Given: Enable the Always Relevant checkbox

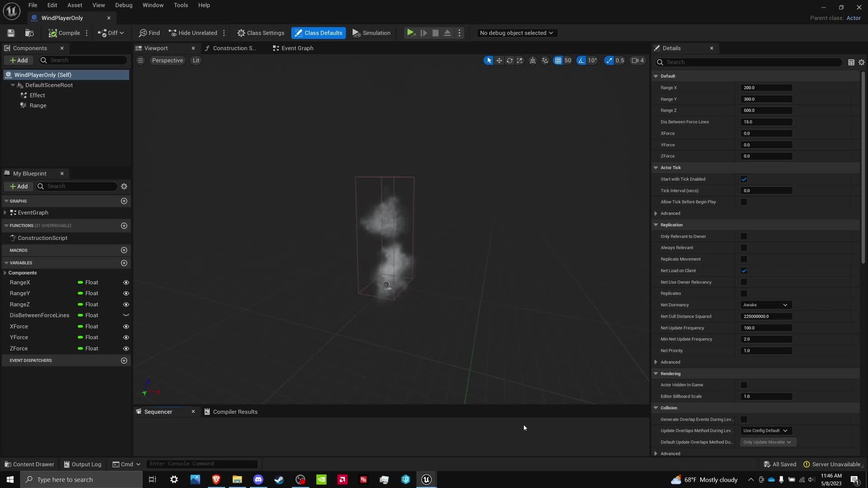Looking at the screenshot, I should click(x=744, y=248).
